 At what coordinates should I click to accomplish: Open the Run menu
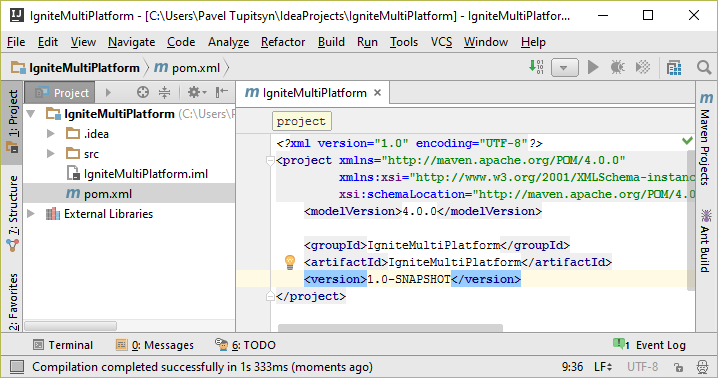367,42
